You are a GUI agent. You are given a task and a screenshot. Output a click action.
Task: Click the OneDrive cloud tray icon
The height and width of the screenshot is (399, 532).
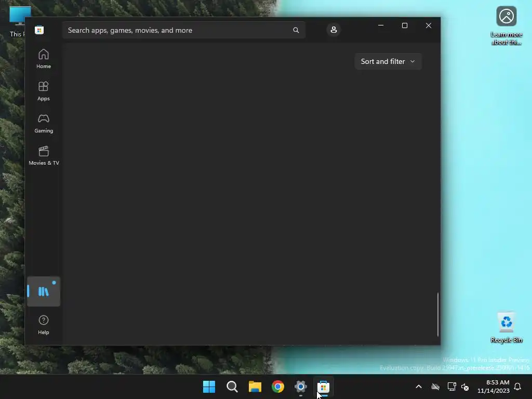(435, 387)
